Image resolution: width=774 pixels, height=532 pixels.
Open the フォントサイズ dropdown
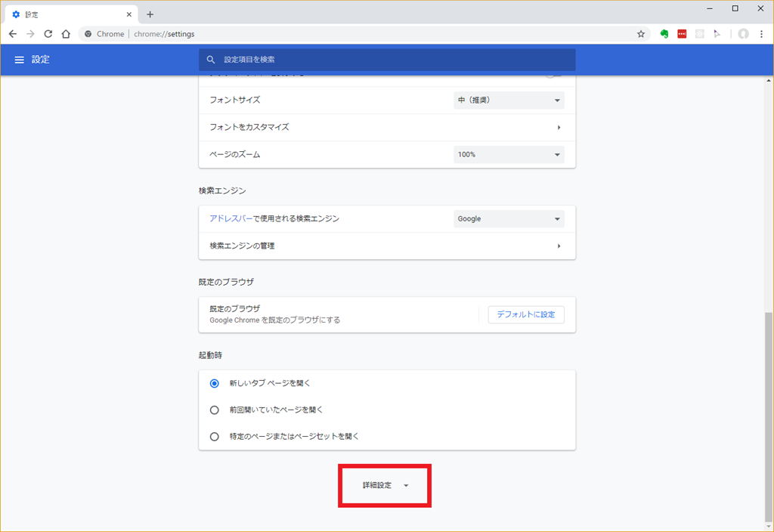509,101
